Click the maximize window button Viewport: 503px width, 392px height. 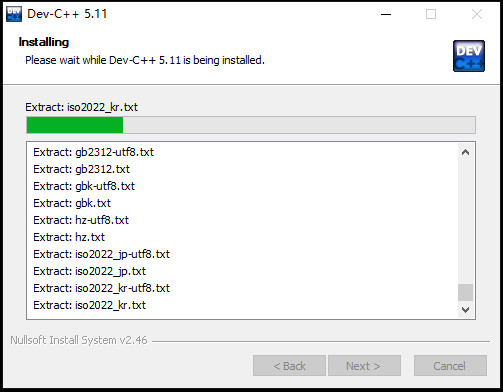point(431,14)
